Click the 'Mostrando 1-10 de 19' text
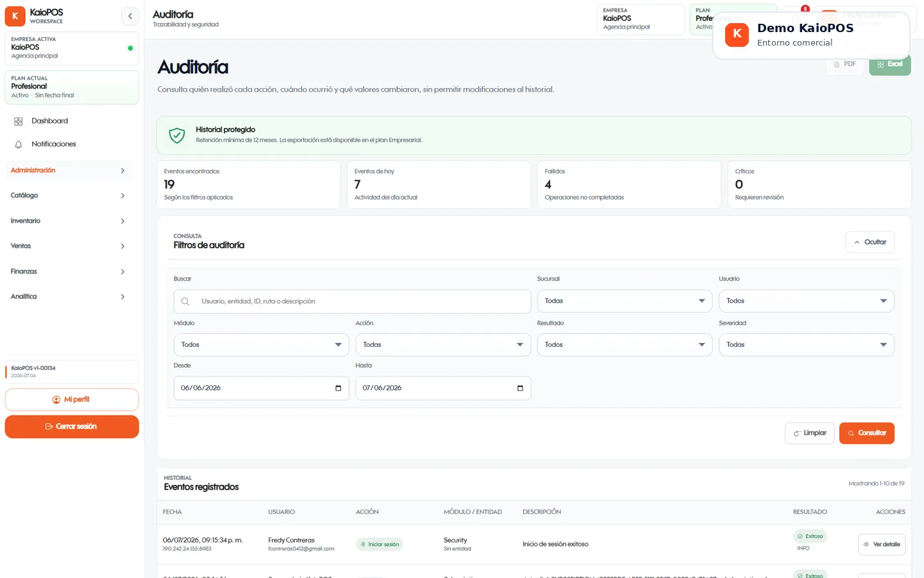This screenshot has width=924, height=578. [x=877, y=484]
